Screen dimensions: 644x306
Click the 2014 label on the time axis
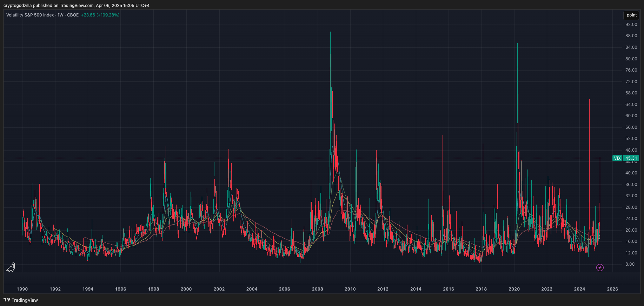pyautogui.click(x=416, y=289)
